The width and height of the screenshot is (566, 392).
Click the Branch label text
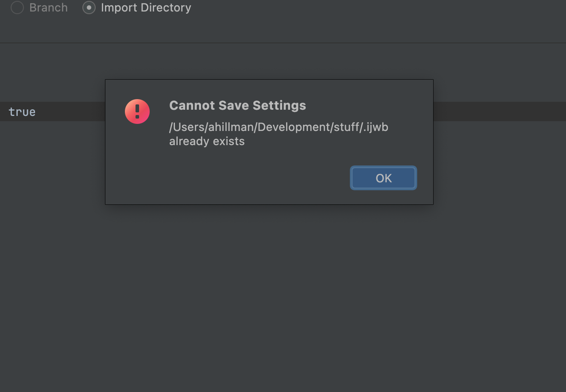49,8
